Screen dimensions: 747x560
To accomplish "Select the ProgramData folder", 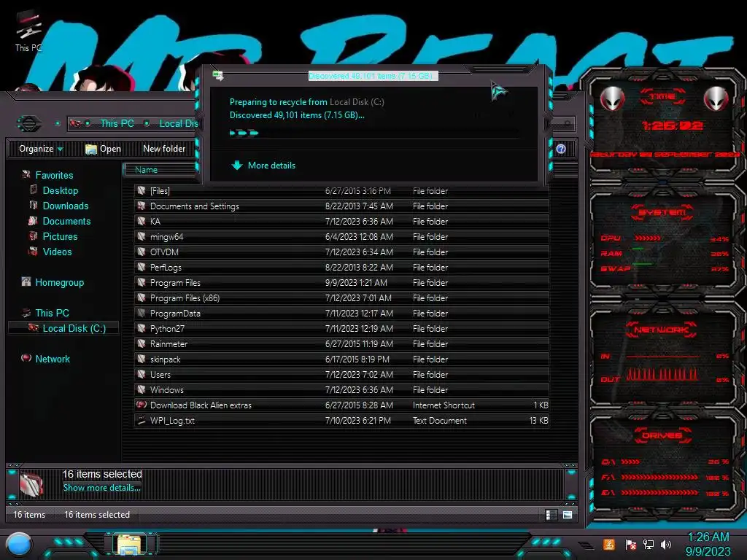I will [x=341, y=314].
